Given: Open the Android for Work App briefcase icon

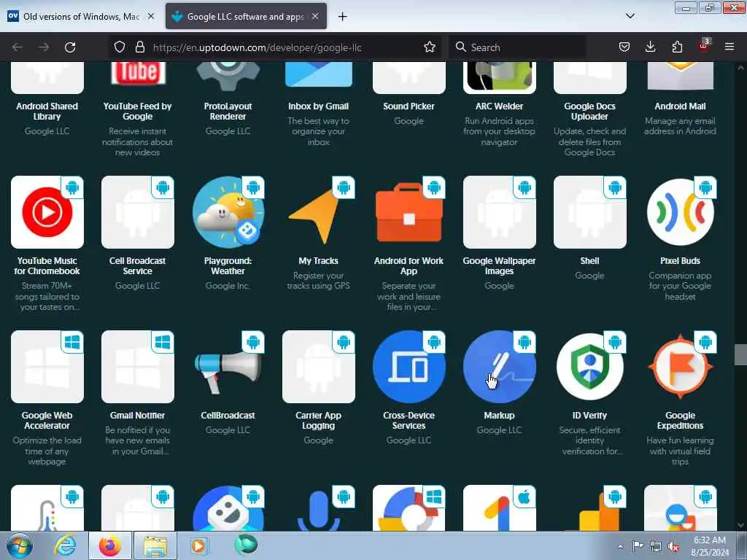Looking at the screenshot, I should point(409,212).
